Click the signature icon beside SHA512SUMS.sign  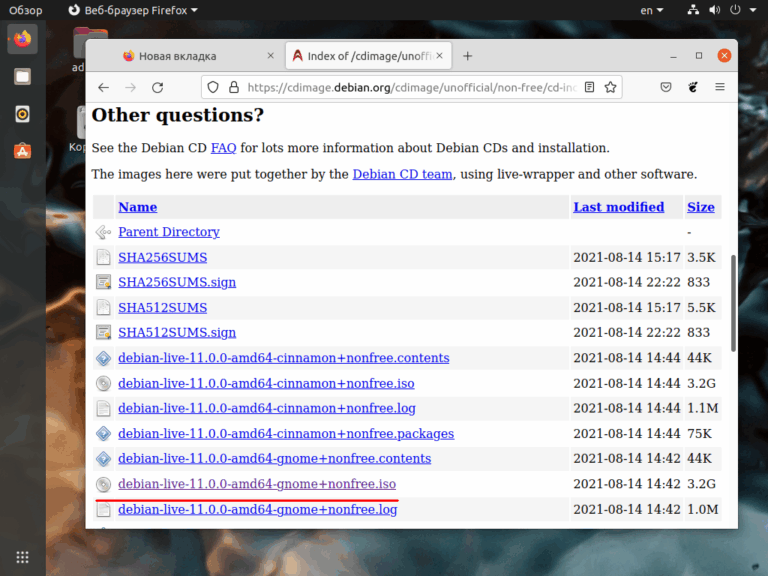103,333
